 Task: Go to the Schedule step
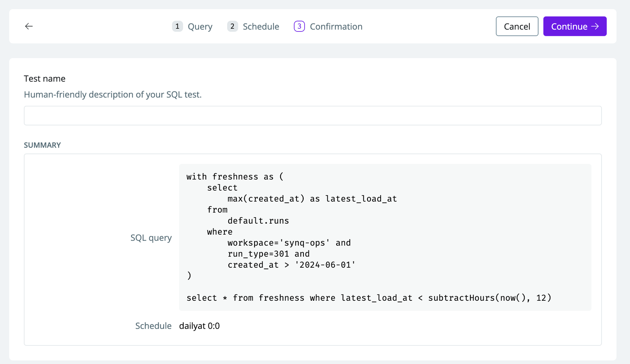[x=261, y=26]
